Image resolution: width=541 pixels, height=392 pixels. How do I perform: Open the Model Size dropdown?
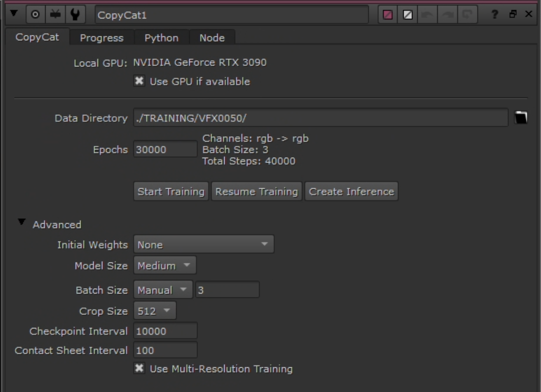coord(164,266)
